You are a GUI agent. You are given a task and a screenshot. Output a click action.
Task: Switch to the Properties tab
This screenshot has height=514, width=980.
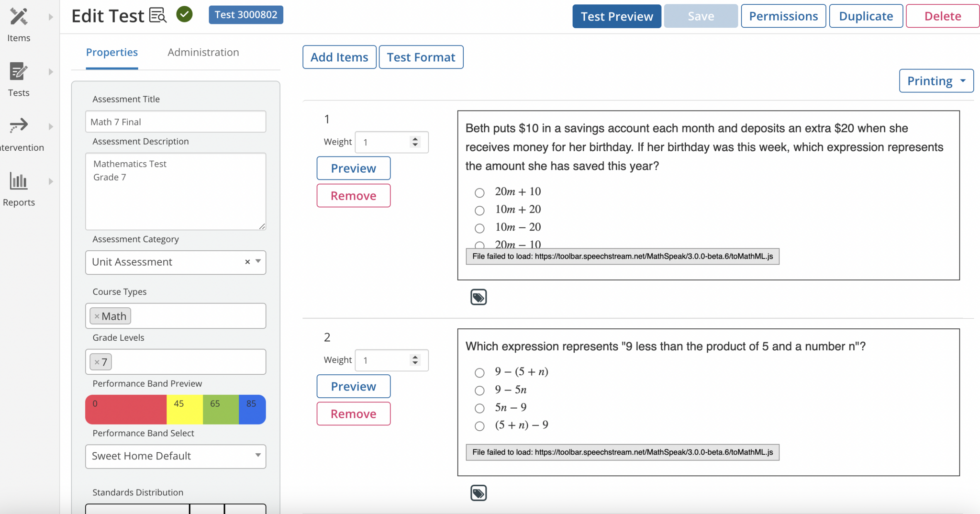[x=112, y=53]
